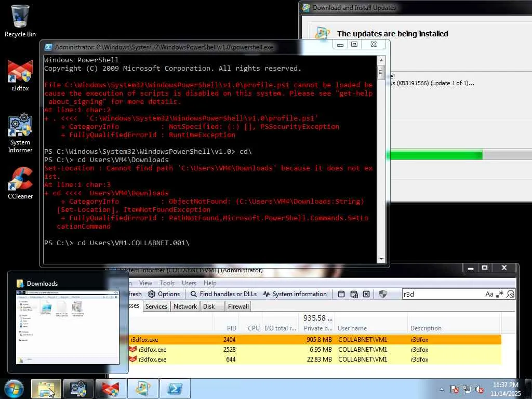Open the Windows Start orb
The height and width of the screenshot is (399, 532).
pyautogui.click(x=14, y=389)
